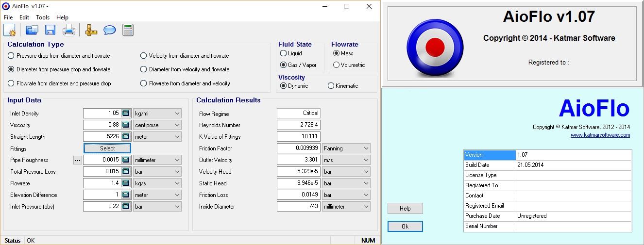Click the speech bubble comment icon
644x245 pixels.
[110, 30]
